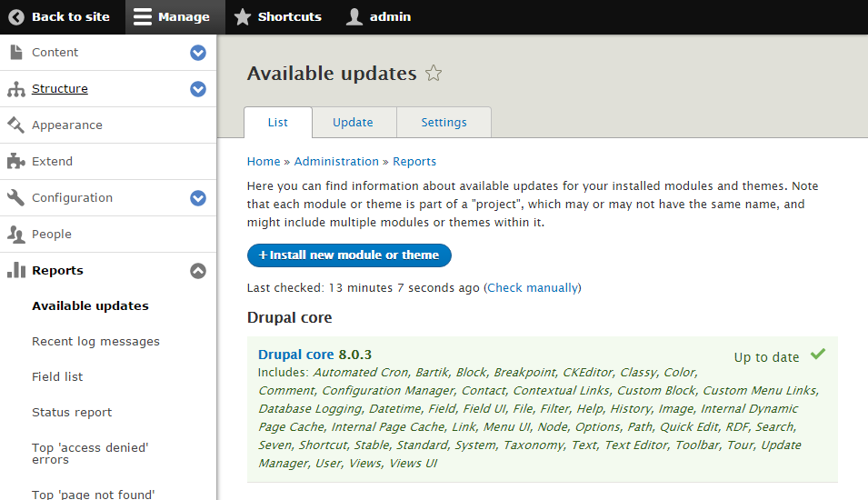The image size is (868, 500).
Task: Follow the Reports breadcrumb link
Action: pos(414,162)
